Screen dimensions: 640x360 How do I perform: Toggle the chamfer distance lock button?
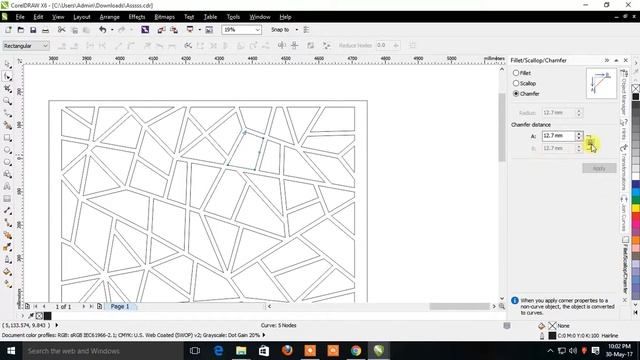(x=590, y=142)
